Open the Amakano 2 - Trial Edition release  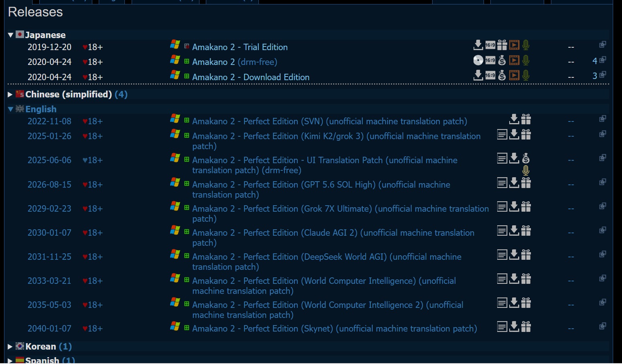point(240,47)
